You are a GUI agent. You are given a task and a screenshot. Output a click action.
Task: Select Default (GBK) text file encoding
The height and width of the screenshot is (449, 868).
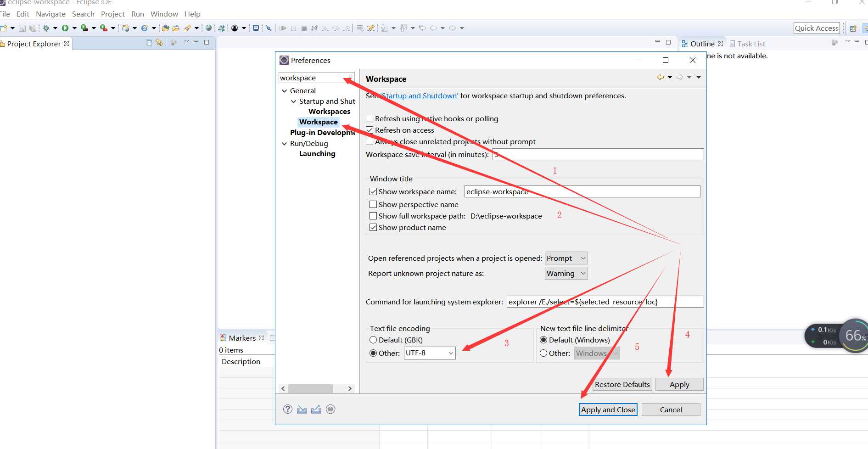[x=373, y=340]
